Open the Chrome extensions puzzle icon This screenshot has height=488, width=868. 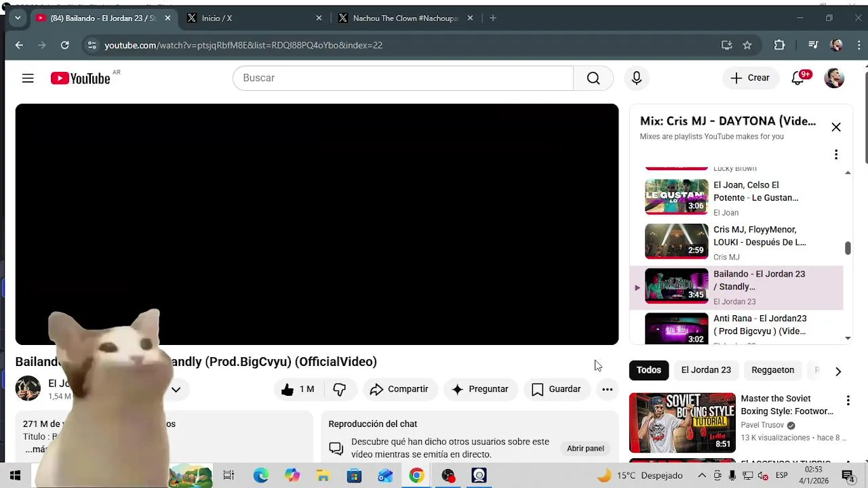click(x=779, y=45)
